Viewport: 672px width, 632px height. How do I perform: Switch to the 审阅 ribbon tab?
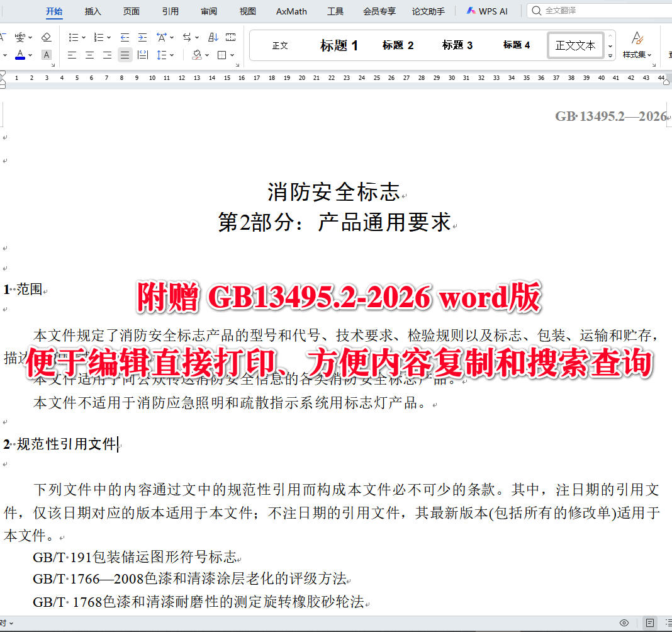point(209,11)
